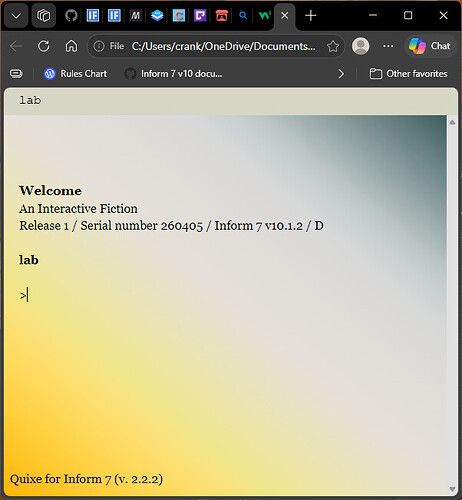Switch to the first IF tab

[x=93, y=15]
